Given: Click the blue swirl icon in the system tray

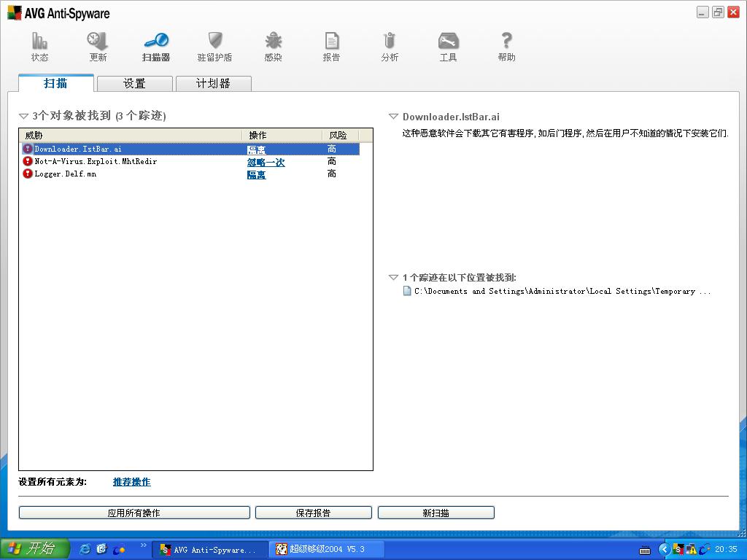Looking at the screenshot, I should click(x=704, y=550).
